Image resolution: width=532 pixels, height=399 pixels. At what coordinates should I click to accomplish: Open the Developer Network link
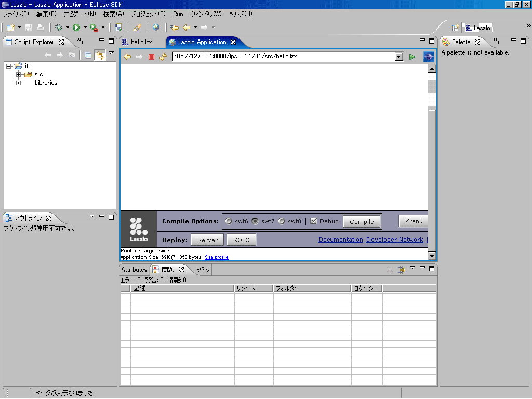pos(395,240)
